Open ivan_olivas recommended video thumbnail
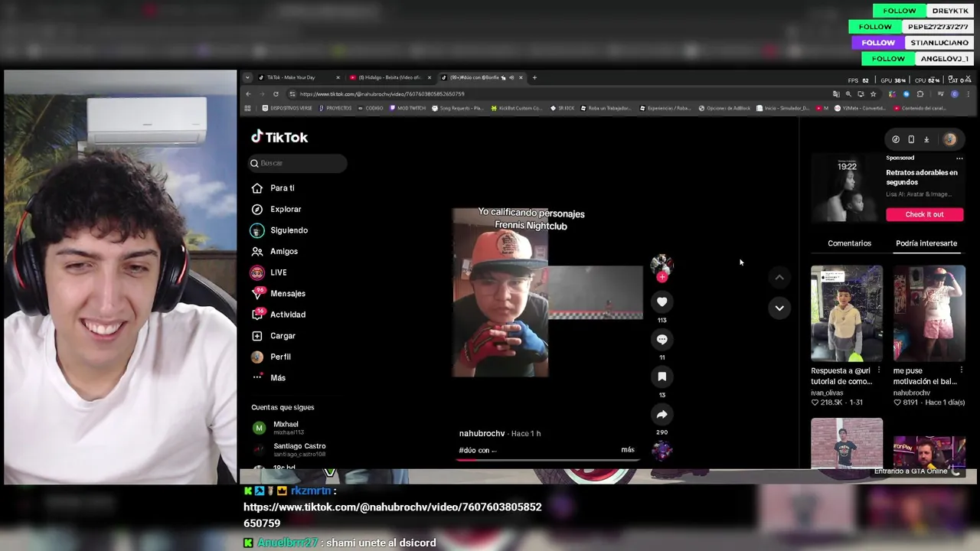 (847, 313)
